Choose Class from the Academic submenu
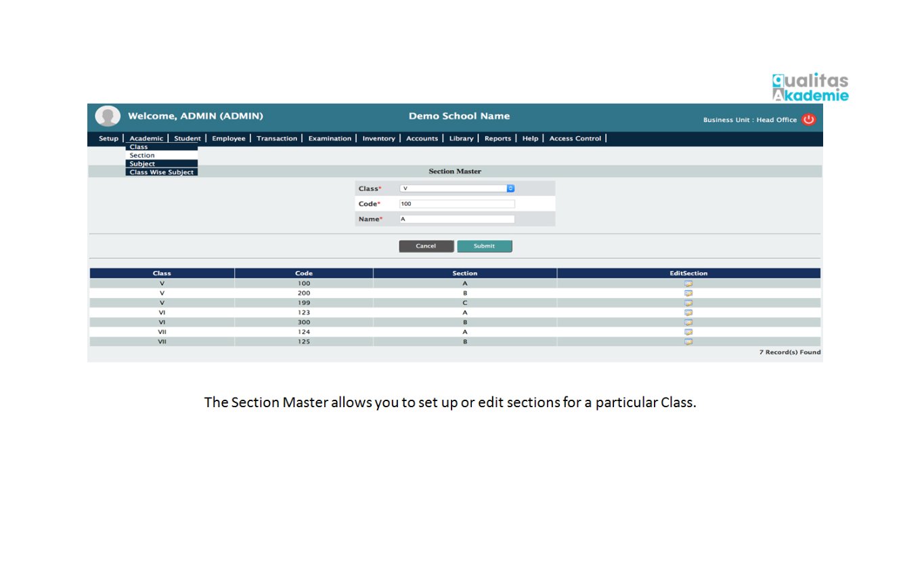 [x=162, y=147]
